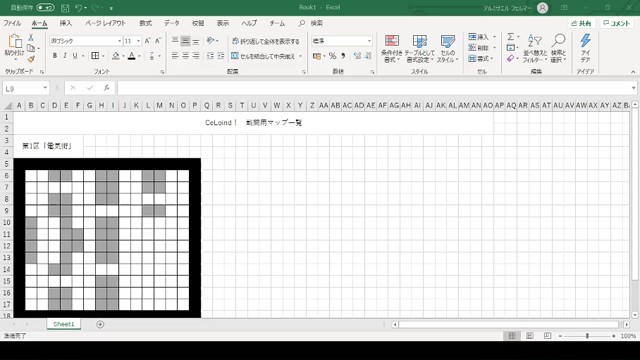
Task: Toggle Wrap Text option
Action: (x=266, y=41)
